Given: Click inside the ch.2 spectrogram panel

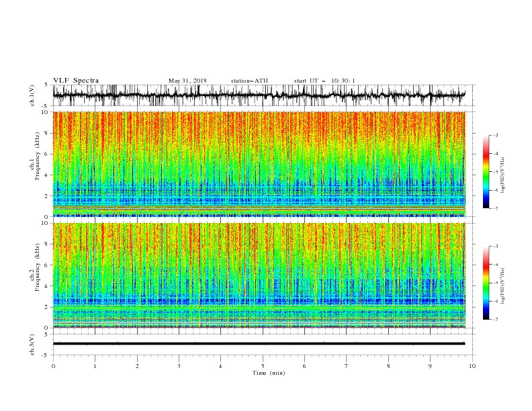Looking at the screenshot, I should (x=259, y=275).
